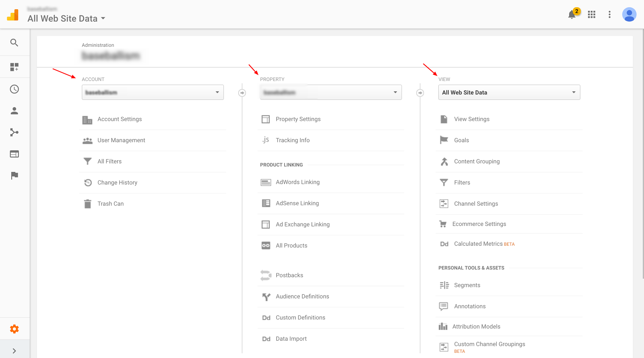Screen dimensions: 644x358
Task: Expand the Account selection dropdown
Action: pyautogui.click(x=153, y=92)
